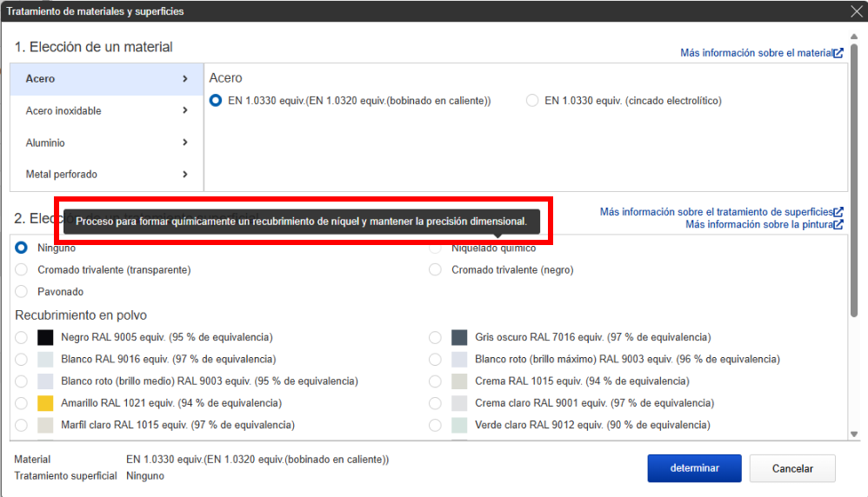
Task: Open Más información sobre la pintura link
Action: click(x=758, y=225)
